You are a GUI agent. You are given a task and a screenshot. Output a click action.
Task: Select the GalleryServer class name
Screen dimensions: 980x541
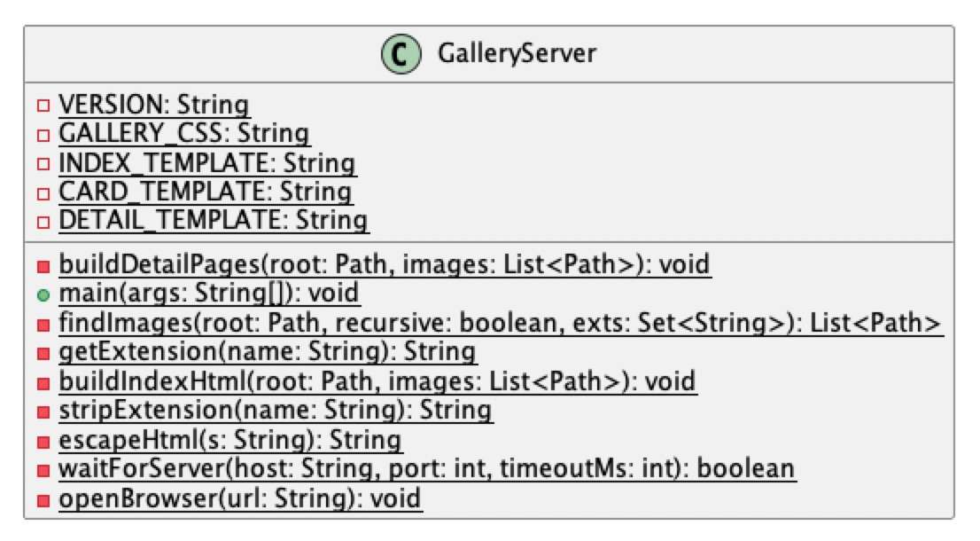517,54
